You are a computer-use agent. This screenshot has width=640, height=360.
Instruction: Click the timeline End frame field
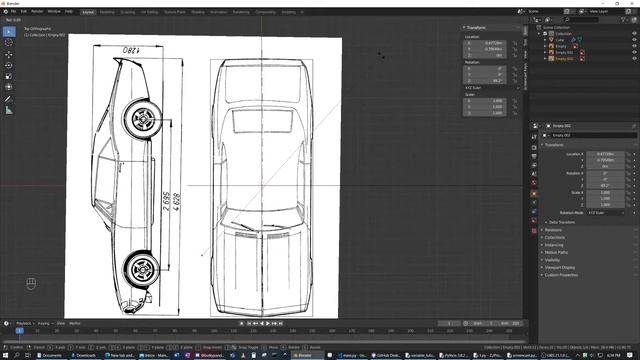tap(511, 323)
